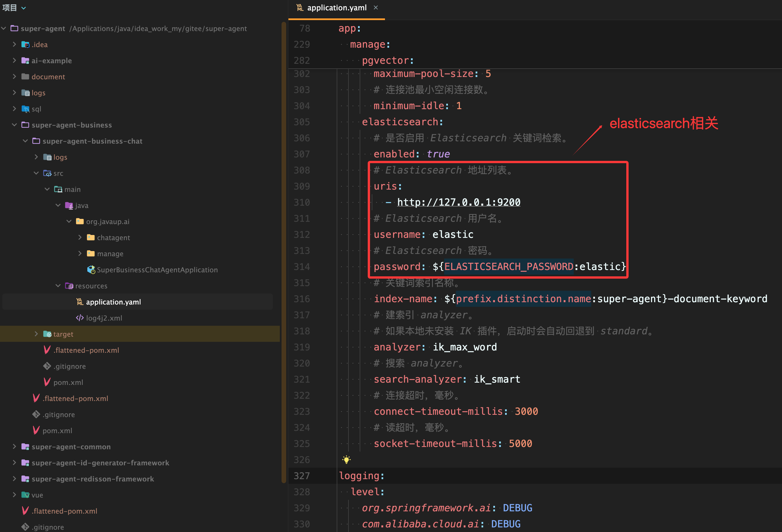Close the application.yaml tab
Viewport: 782px width, 532px height.
(376, 7)
